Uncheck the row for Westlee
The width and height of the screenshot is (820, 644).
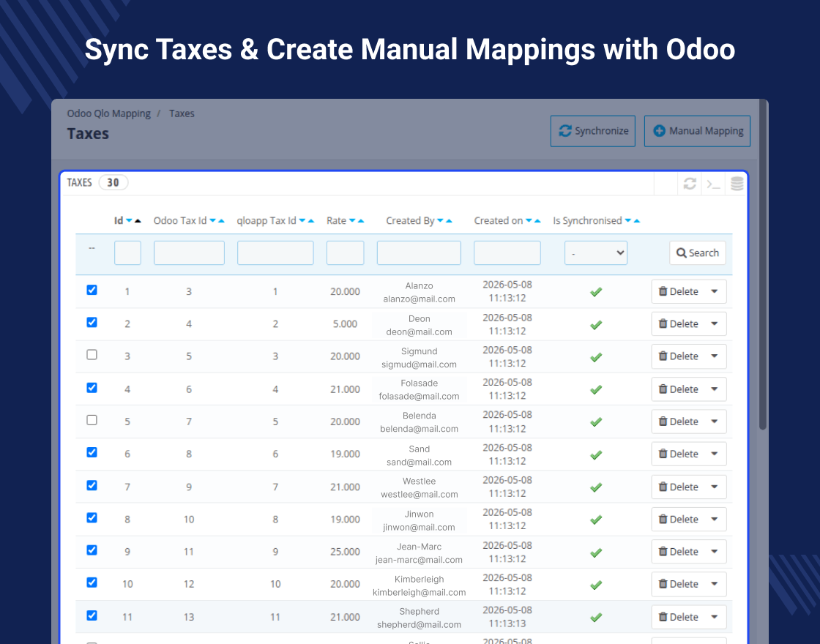click(92, 485)
